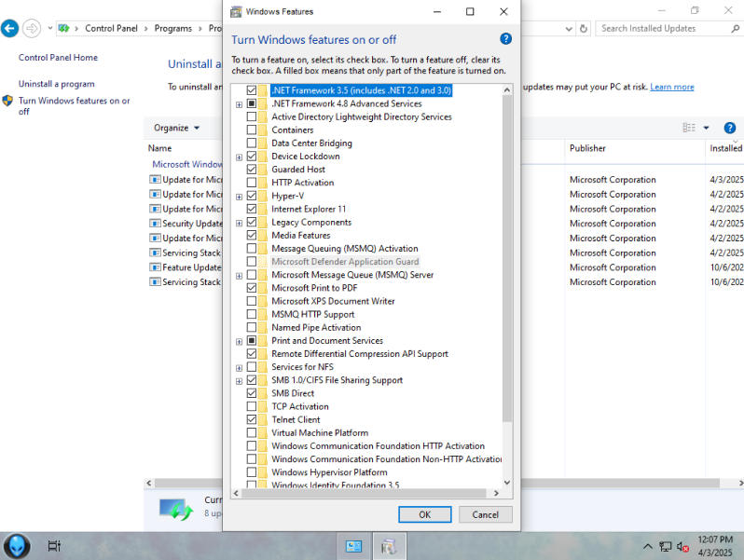
Task: Click the Media Features folder icon
Action: click(x=263, y=235)
